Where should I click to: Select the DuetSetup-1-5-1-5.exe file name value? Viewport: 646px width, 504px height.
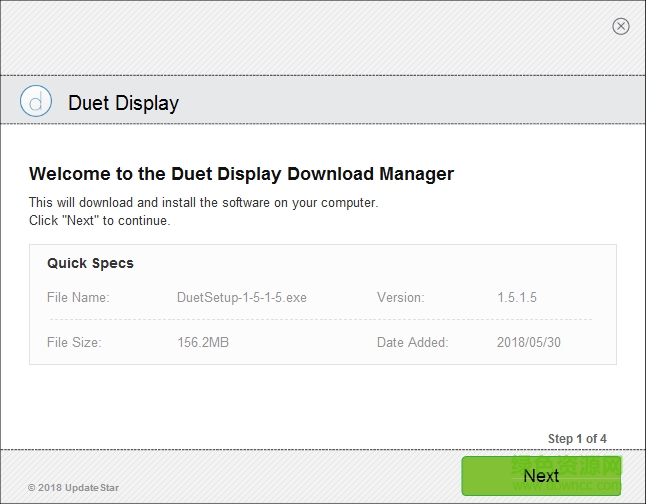241,297
